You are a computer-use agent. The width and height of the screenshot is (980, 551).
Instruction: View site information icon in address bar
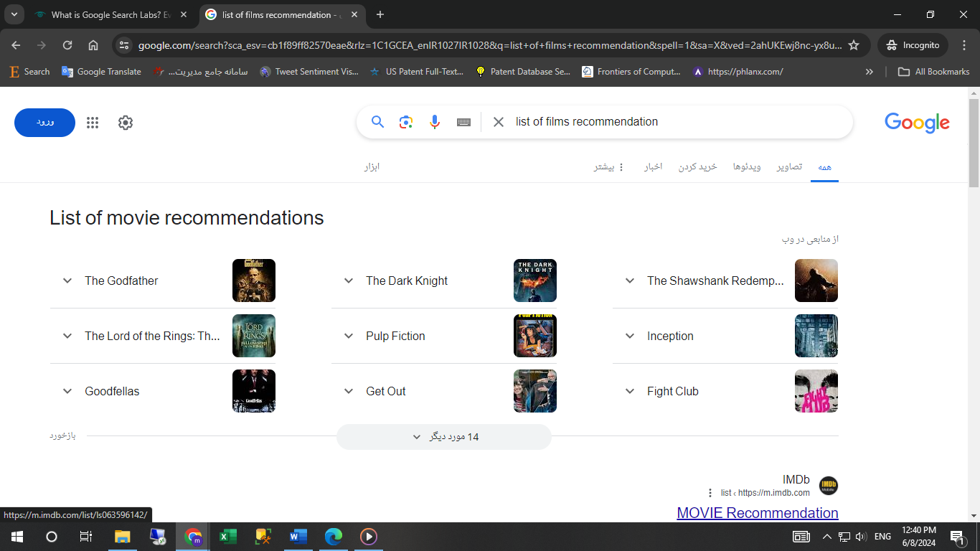coord(124,45)
